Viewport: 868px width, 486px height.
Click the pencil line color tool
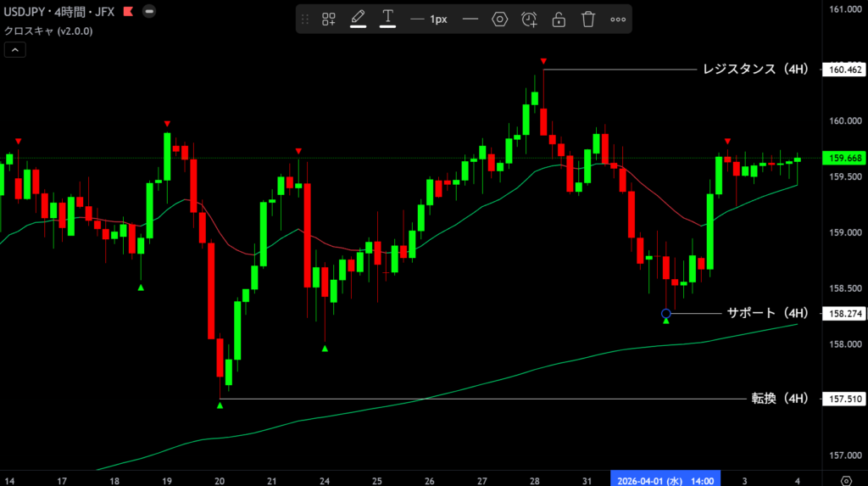pyautogui.click(x=358, y=18)
